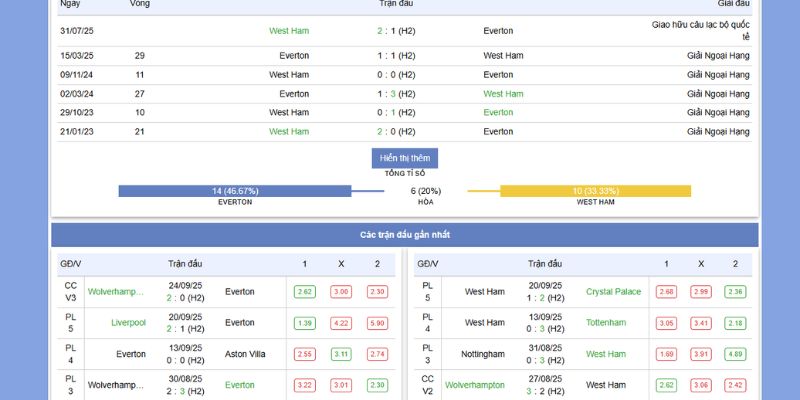
Task: Open green West Ham in 21/01/23 match
Action: (x=289, y=132)
